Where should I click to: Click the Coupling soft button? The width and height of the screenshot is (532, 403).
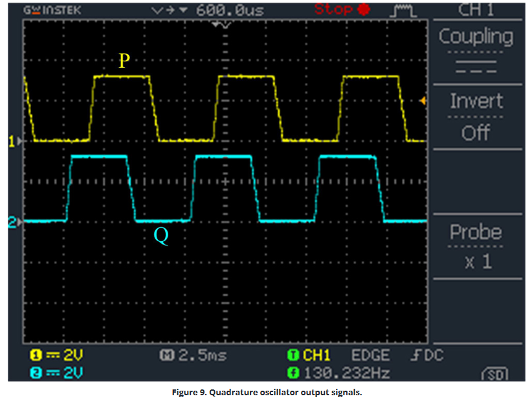click(x=477, y=37)
